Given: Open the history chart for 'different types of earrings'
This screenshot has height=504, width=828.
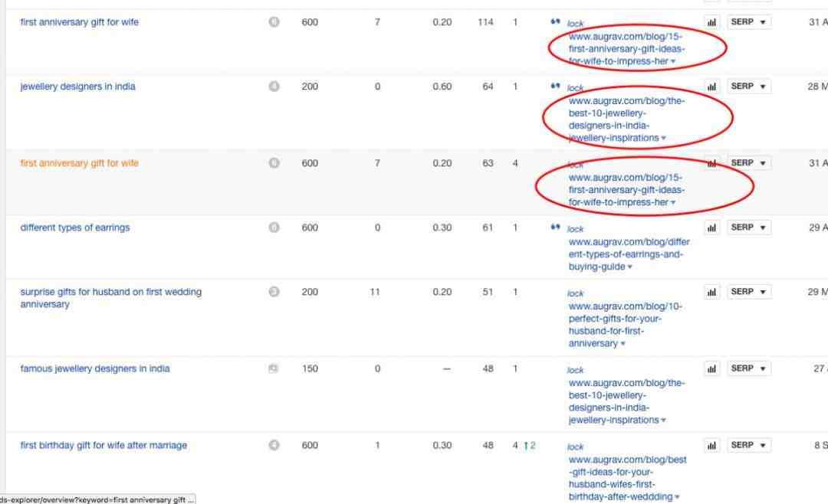Looking at the screenshot, I should (x=711, y=228).
